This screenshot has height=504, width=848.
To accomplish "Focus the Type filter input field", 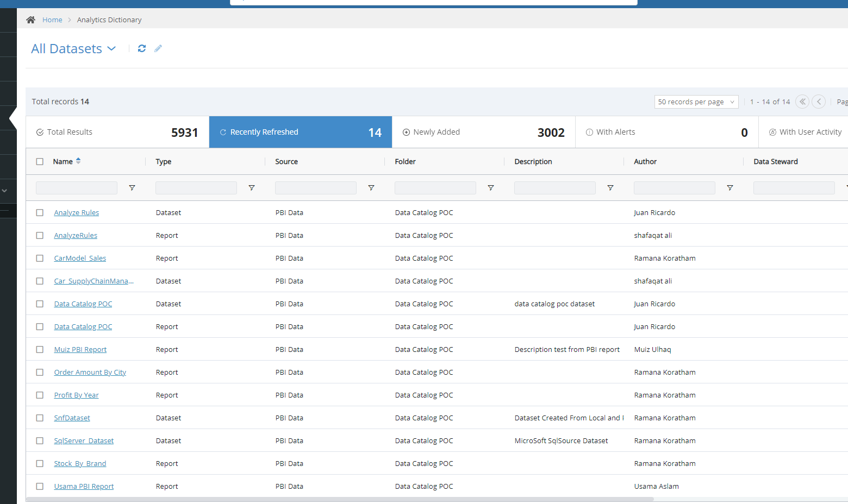I will (196, 188).
